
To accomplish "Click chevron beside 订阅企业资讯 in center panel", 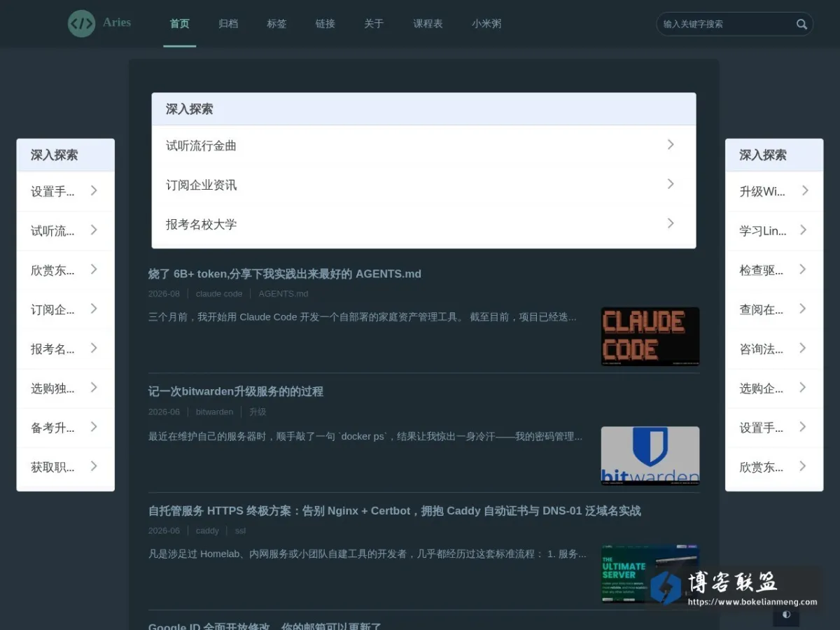I will pyautogui.click(x=671, y=184).
